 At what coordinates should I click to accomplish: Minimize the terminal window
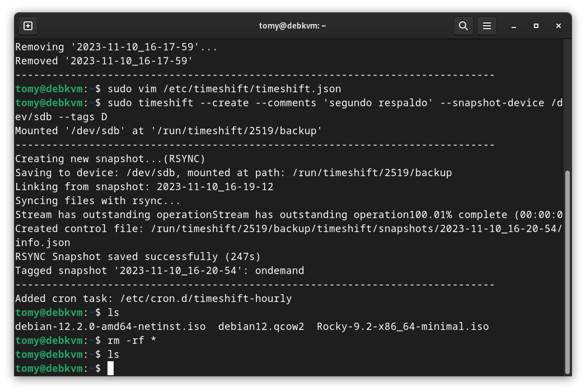pyautogui.click(x=514, y=26)
